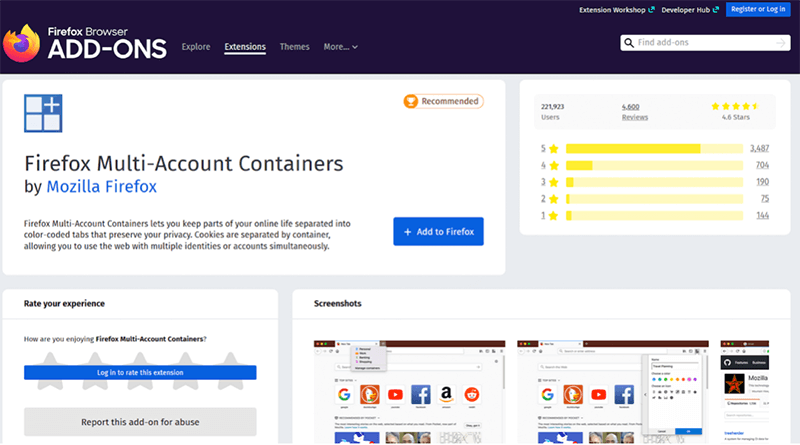Open the 3,487 five-star reviews count
The width and height of the screenshot is (800, 445).
tap(759, 149)
